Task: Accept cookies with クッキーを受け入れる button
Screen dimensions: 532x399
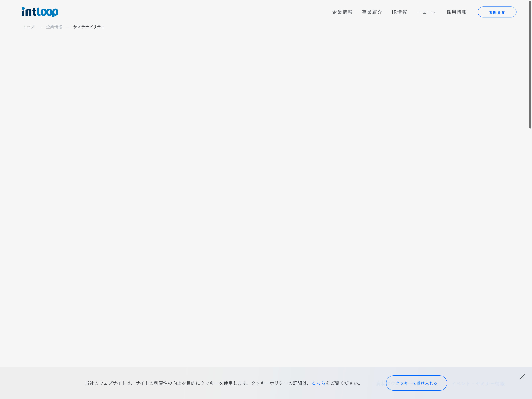Action: (416, 383)
